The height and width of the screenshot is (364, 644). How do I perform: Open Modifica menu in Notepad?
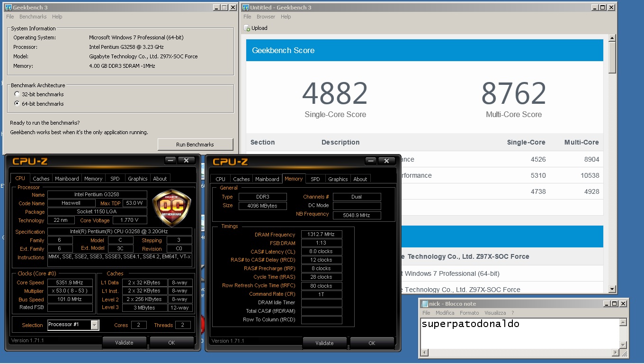(445, 313)
